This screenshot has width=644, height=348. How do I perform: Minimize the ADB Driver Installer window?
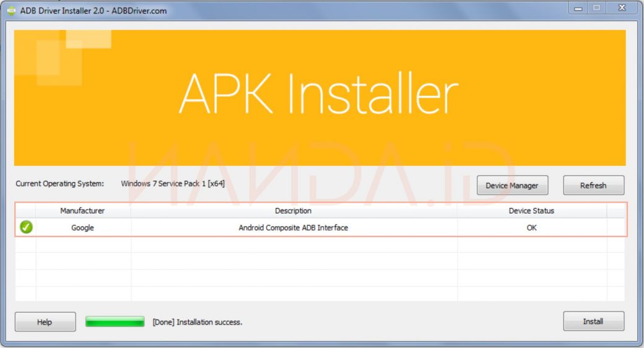[x=577, y=8]
